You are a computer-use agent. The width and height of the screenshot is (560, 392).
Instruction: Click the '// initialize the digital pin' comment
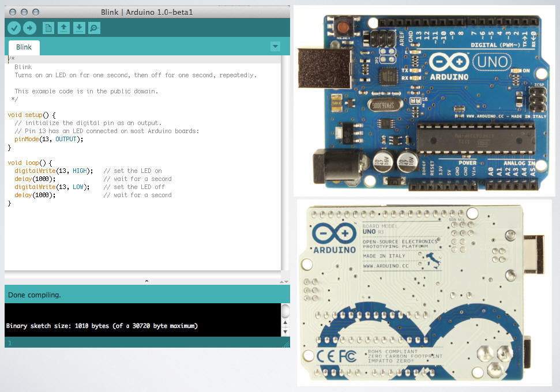point(88,123)
